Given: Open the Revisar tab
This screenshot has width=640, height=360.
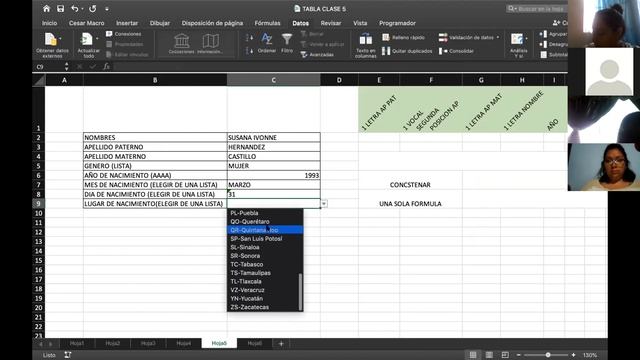Looking at the screenshot, I should pyautogui.click(x=331, y=23).
